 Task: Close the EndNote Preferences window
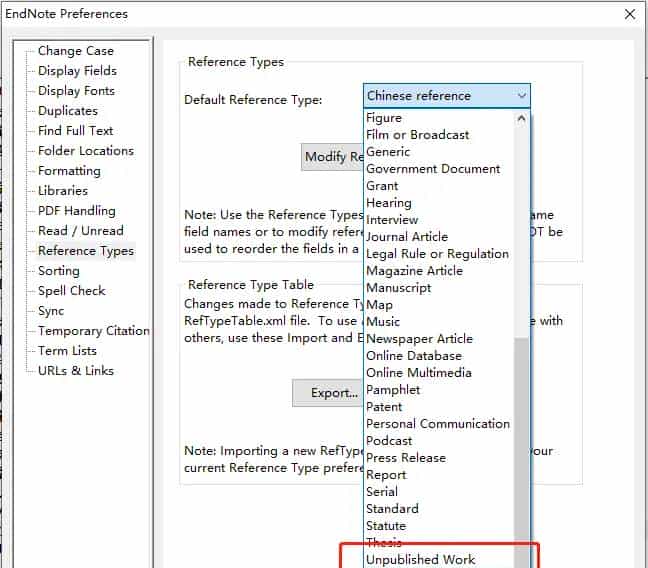pyautogui.click(x=630, y=14)
